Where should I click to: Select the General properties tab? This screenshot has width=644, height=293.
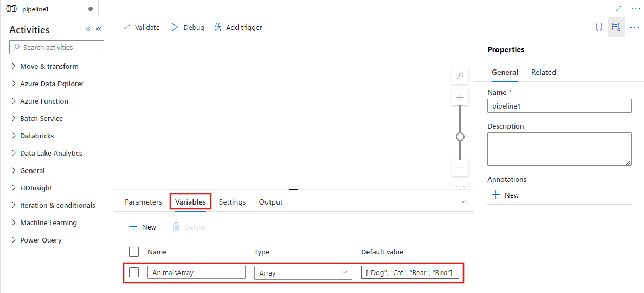[x=505, y=72]
